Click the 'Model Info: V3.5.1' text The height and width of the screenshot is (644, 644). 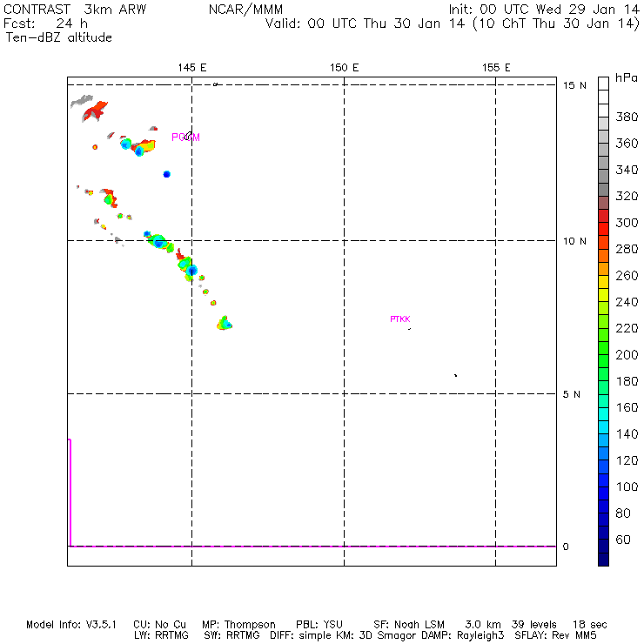click(71, 625)
